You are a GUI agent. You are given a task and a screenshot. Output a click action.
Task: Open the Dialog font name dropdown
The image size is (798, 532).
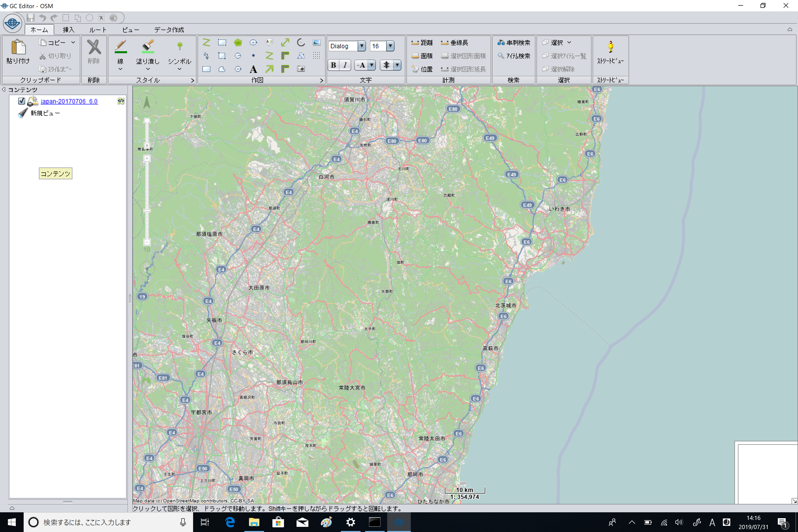362,46
